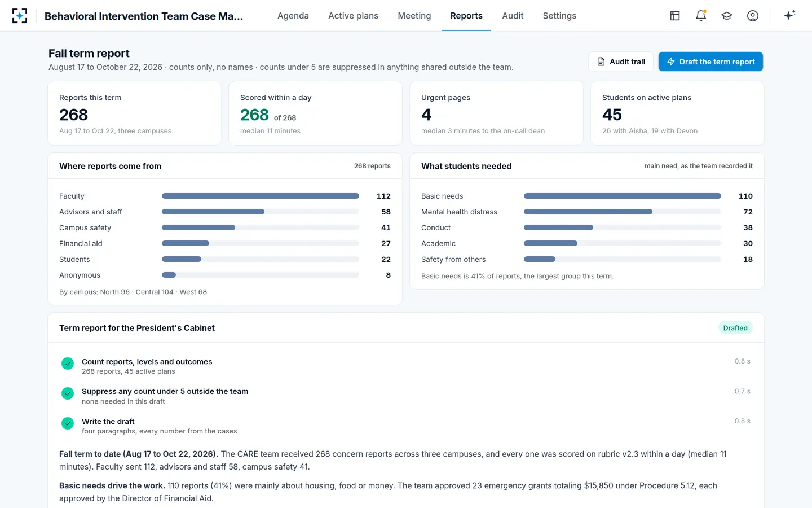The height and width of the screenshot is (508, 812).
Task: Click the Campus safety row label
Action: 85,227
